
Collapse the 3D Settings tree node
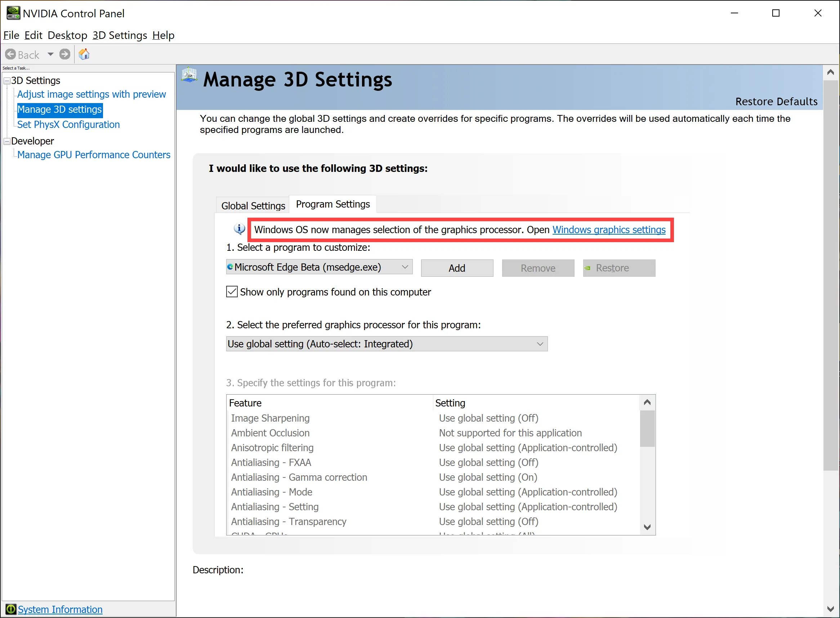pos(7,81)
